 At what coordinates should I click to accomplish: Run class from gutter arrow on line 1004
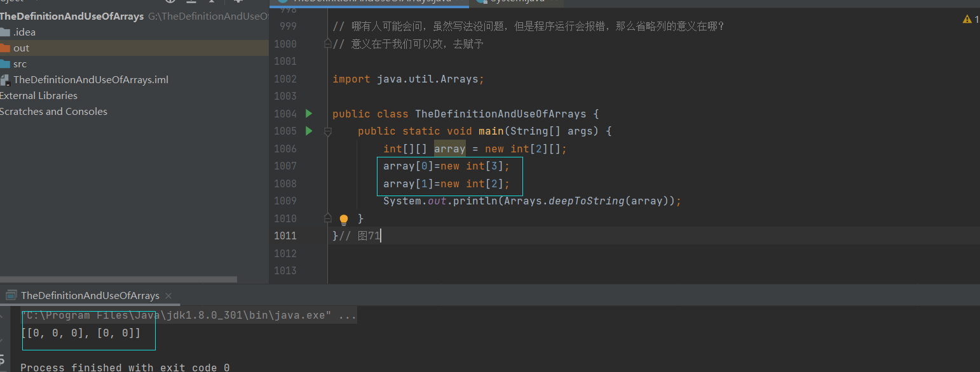(x=309, y=114)
